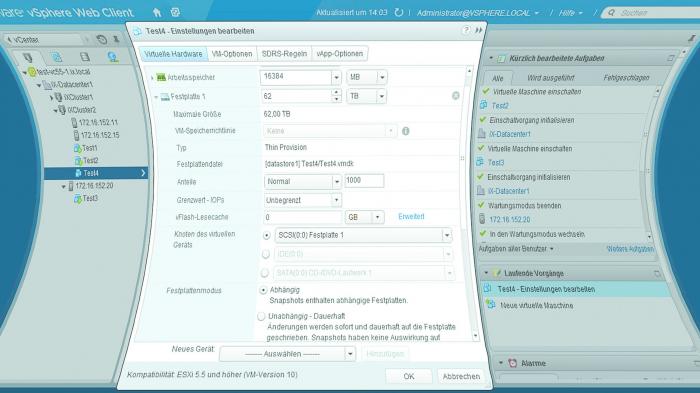Open help icon in edit settings dialog
The image size is (700, 393).
tap(466, 30)
